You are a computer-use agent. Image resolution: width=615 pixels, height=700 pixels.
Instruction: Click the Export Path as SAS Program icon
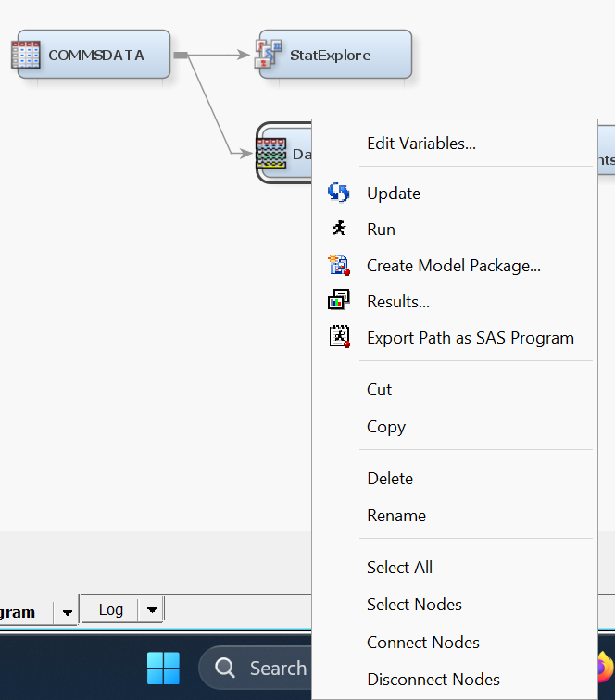tap(339, 337)
